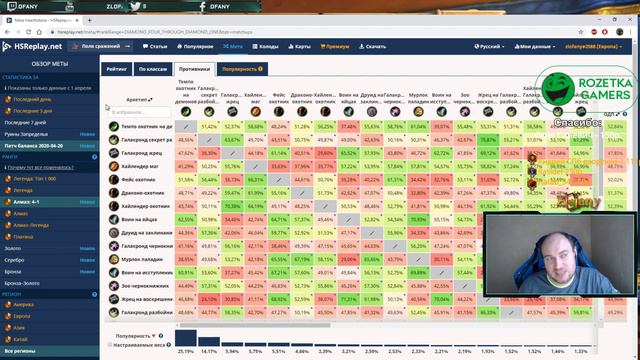This screenshot has width=640, height=360.
Task: Open a new browser tab
Action: coord(89,20)
